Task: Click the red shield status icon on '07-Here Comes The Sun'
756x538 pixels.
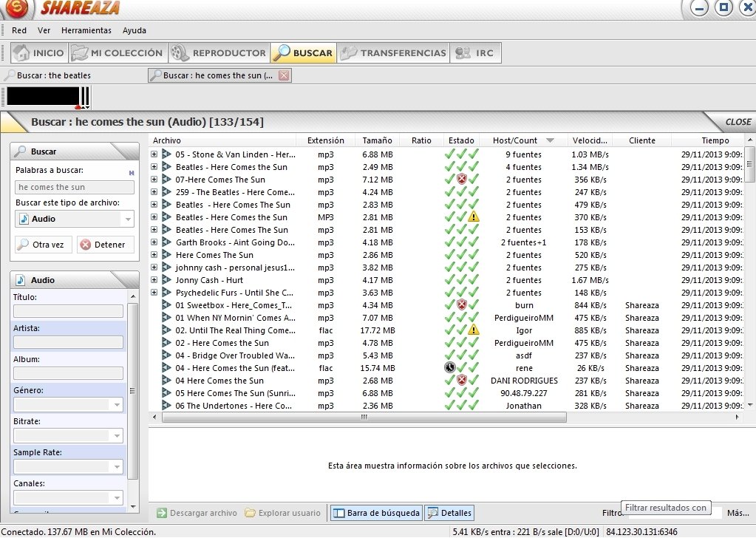Action: click(x=461, y=180)
